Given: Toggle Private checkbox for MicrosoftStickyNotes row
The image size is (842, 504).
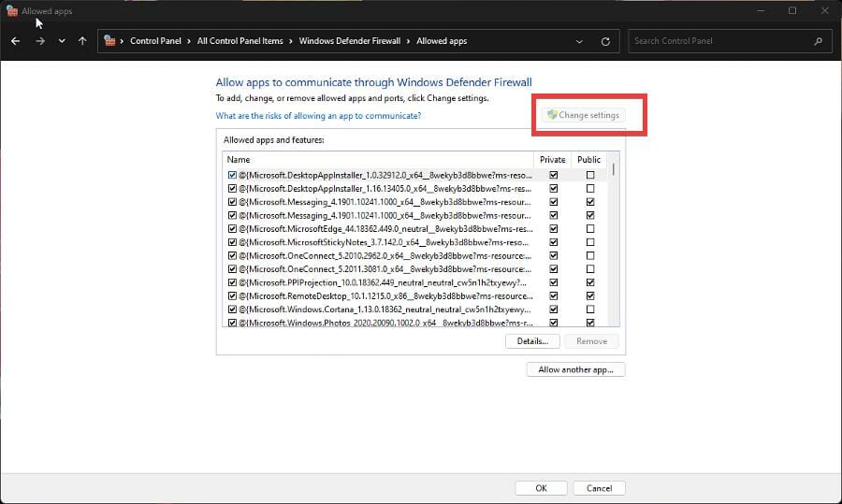Looking at the screenshot, I should click(553, 242).
